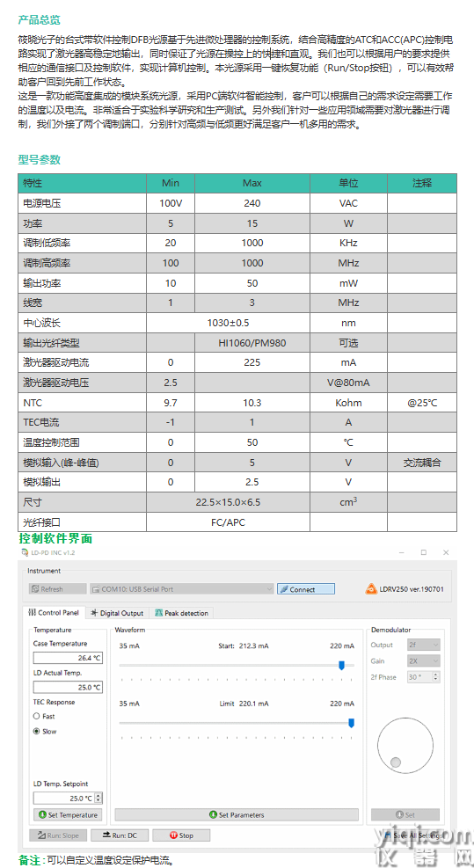The width and height of the screenshot is (474, 868).
Task: Click the Run: Slope button
Action: pos(58,835)
